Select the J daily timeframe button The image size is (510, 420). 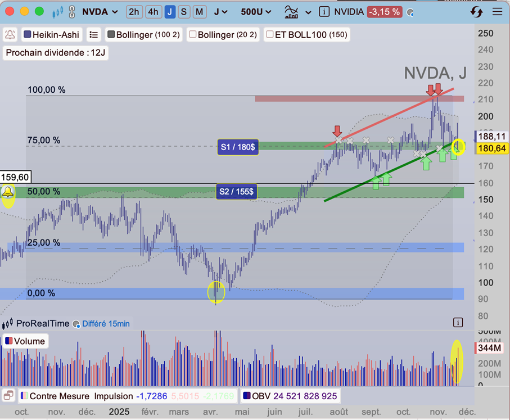[170, 12]
